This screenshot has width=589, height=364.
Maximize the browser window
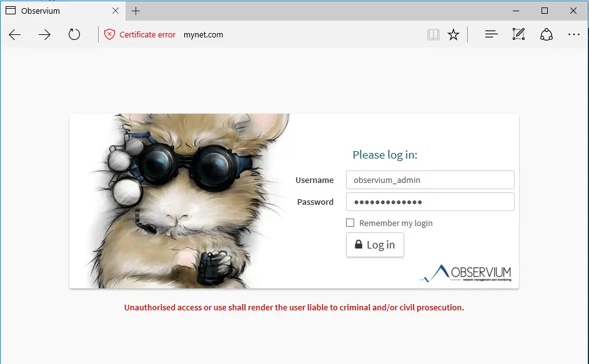[x=545, y=11]
